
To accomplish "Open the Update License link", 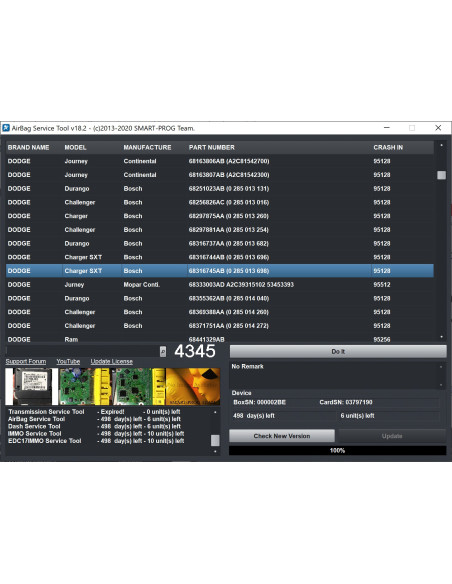I will (x=112, y=362).
